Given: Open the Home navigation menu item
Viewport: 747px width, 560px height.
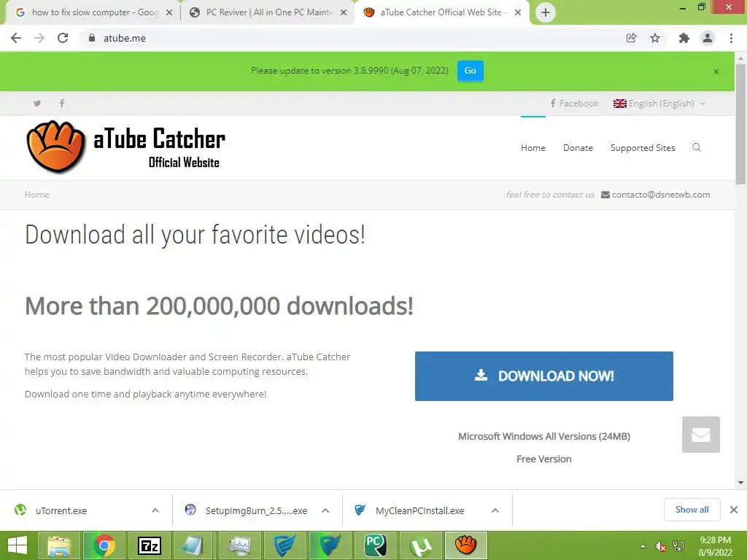Looking at the screenshot, I should pyautogui.click(x=533, y=147).
